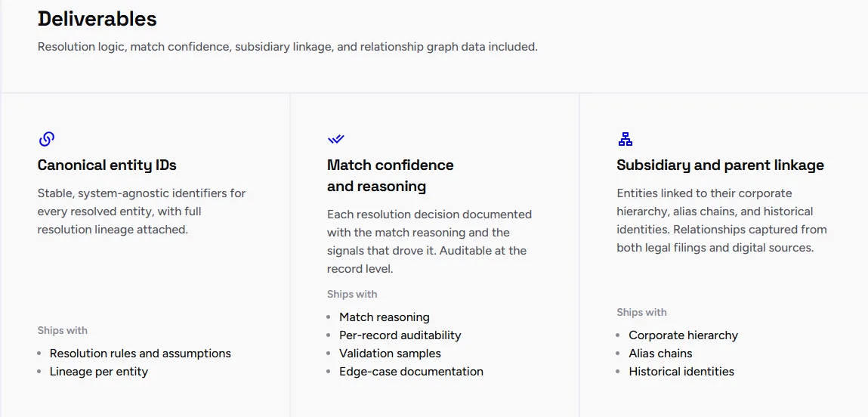Select the Corporate hierarchy list item
868x417 pixels.
tap(683, 335)
